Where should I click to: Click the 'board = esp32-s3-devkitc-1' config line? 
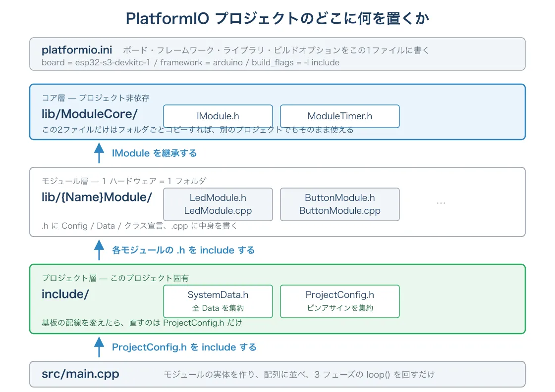pyautogui.click(x=96, y=62)
